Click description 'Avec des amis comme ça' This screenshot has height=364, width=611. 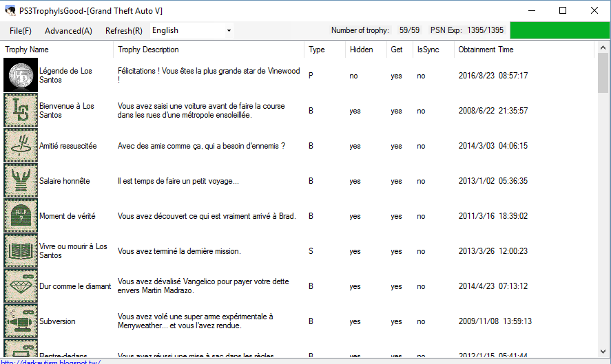coord(201,146)
